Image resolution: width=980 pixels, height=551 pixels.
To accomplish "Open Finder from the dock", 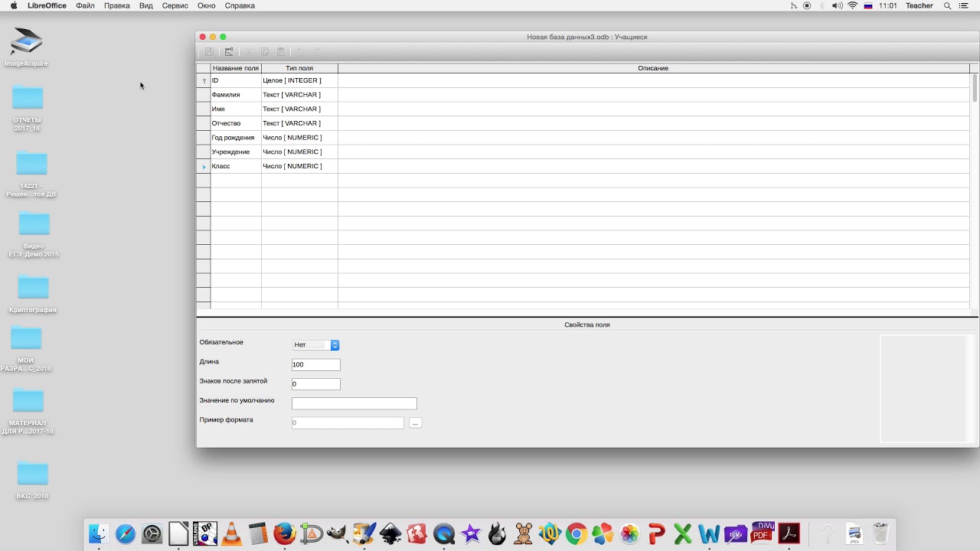I will (99, 533).
